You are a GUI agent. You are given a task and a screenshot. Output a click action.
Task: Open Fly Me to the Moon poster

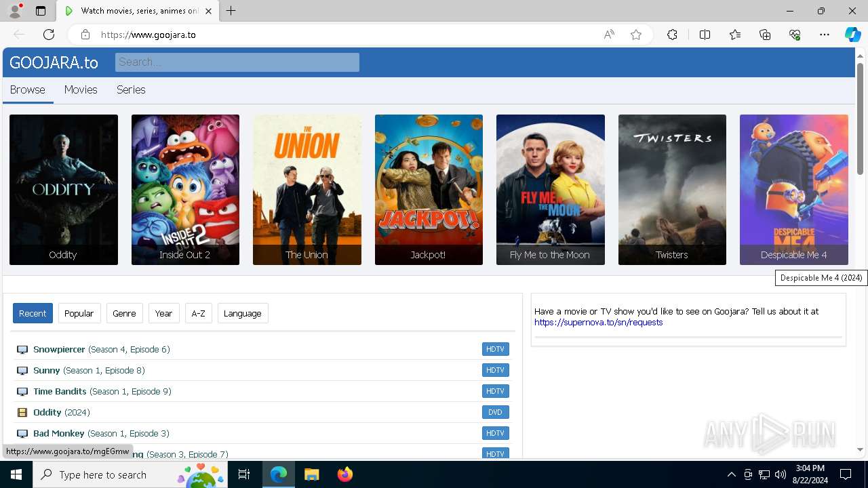pyautogui.click(x=551, y=190)
